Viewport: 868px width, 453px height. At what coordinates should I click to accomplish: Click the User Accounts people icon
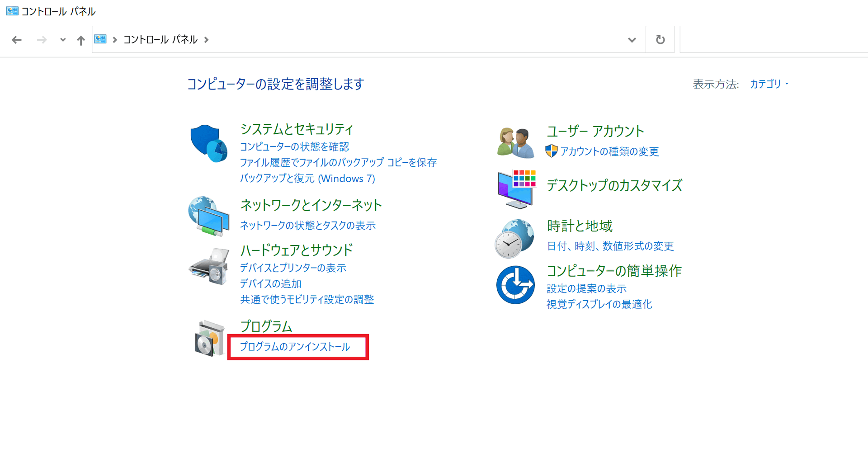515,142
